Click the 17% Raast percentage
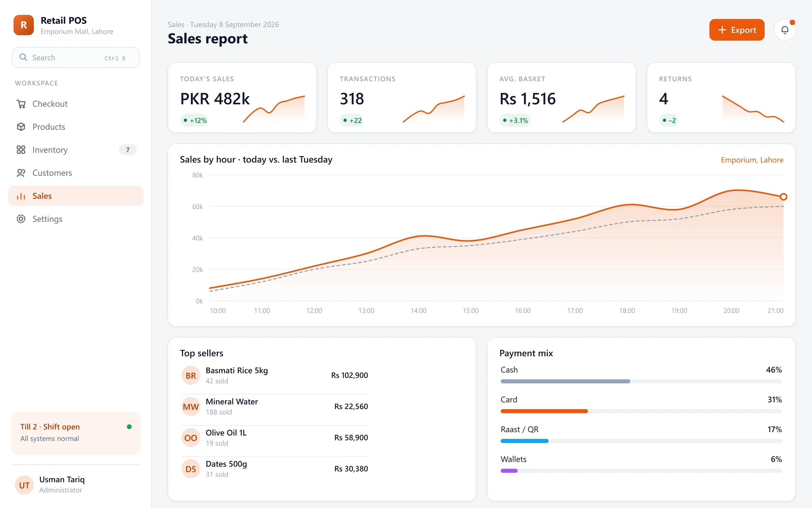Viewport: 812px width, 508px height. pos(775,429)
